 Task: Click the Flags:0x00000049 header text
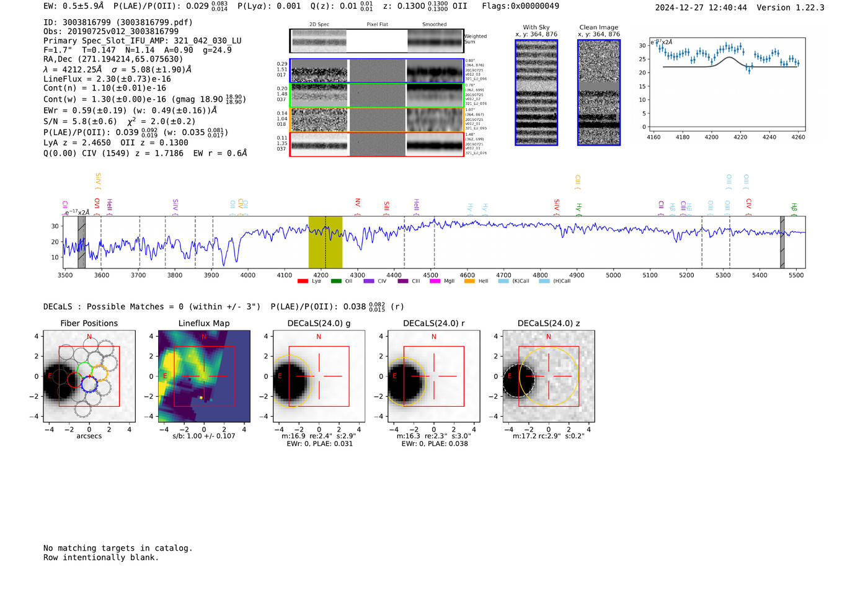tap(520, 6)
